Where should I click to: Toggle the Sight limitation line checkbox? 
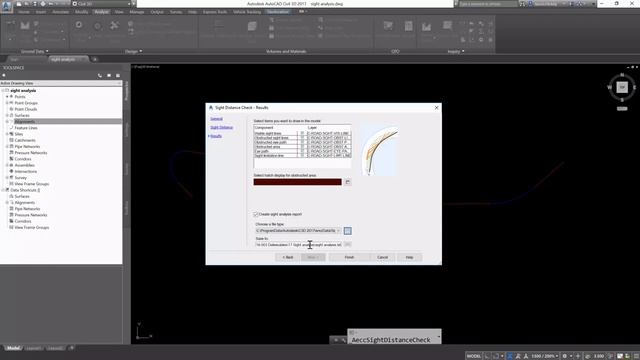point(302,156)
